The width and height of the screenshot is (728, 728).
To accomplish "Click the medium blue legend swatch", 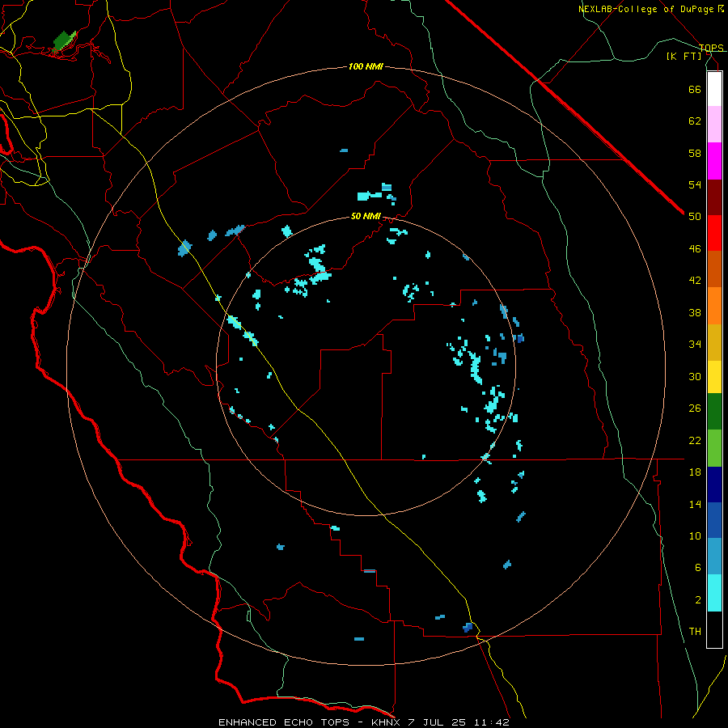I will pyautogui.click(x=714, y=520).
